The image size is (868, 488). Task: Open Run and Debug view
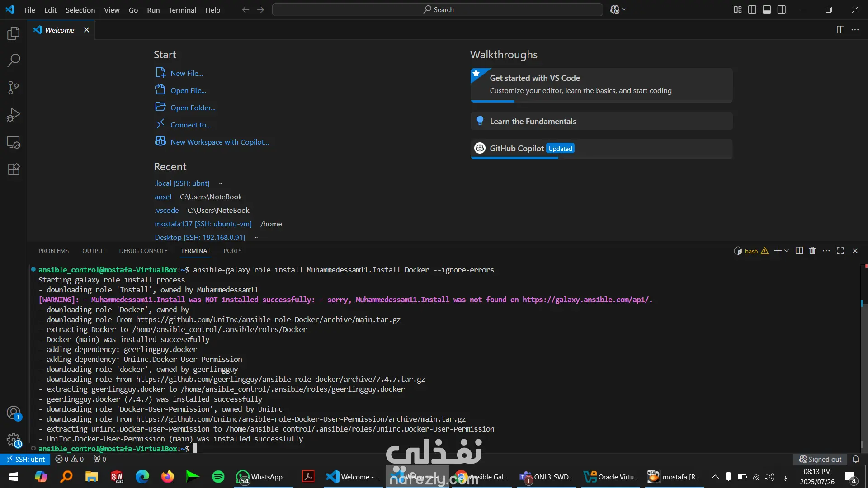pos(14,115)
